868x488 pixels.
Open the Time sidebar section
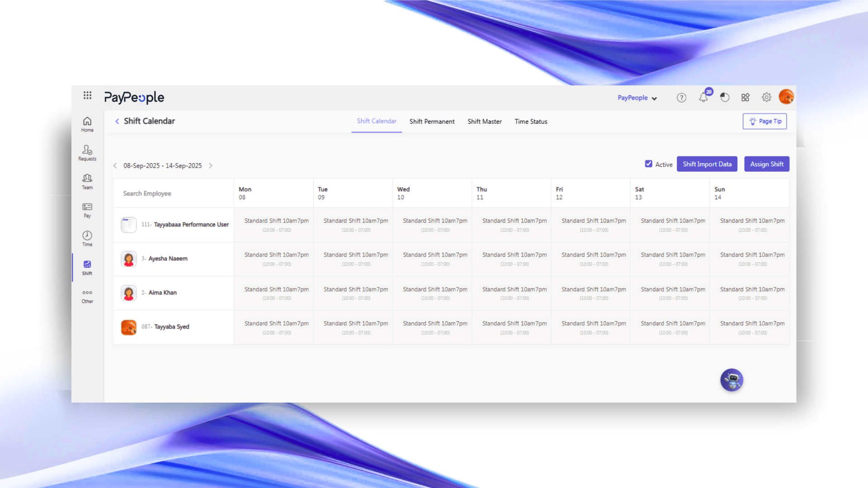(x=87, y=239)
